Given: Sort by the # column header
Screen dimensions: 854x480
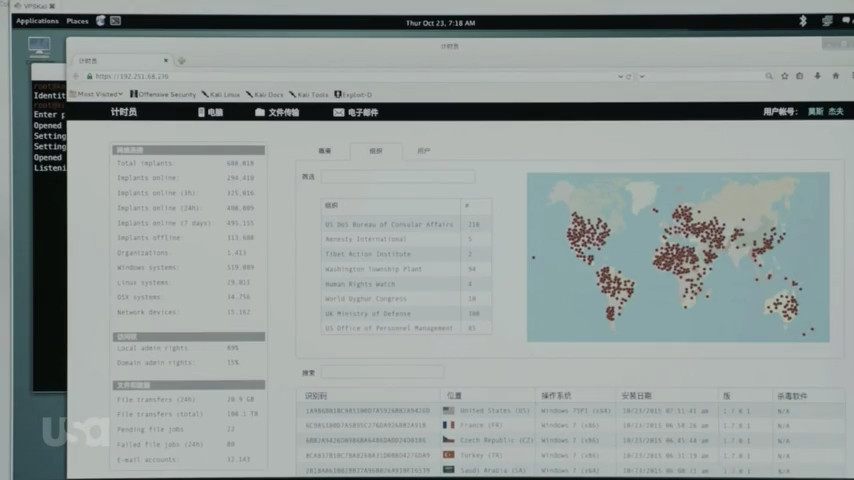Looking at the screenshot, I should (476, 205).
